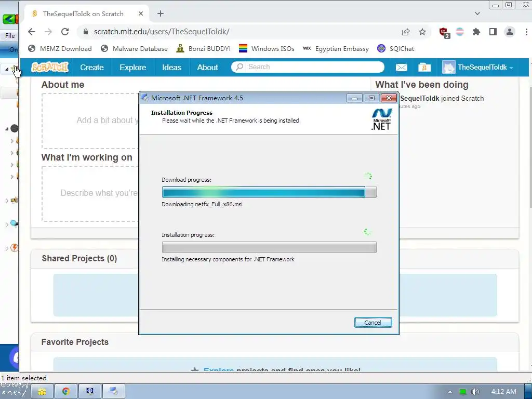Open the Malware Database bookmark

click(135, 48)
